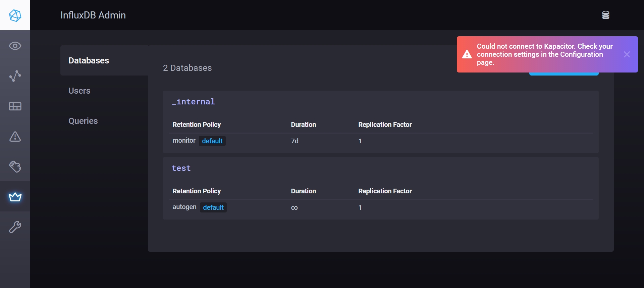Select the Admin crown icon
The image size is (644, 288).
(x=15, y=197)
